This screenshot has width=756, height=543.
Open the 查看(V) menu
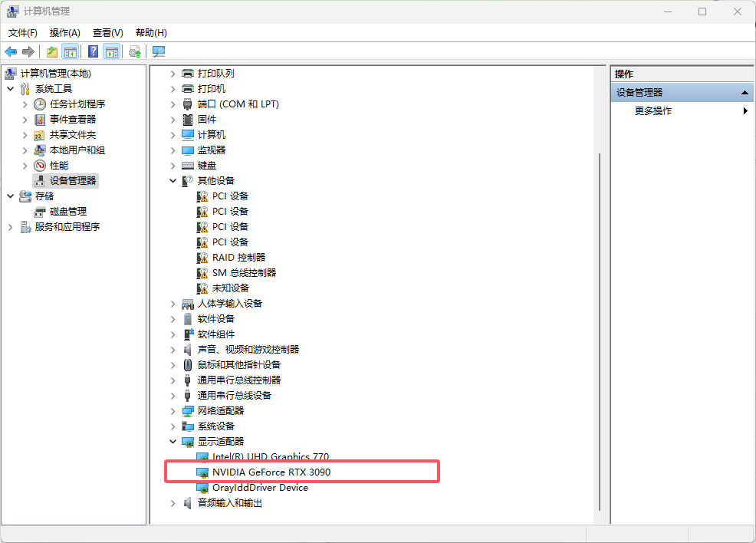pos(108,33)
